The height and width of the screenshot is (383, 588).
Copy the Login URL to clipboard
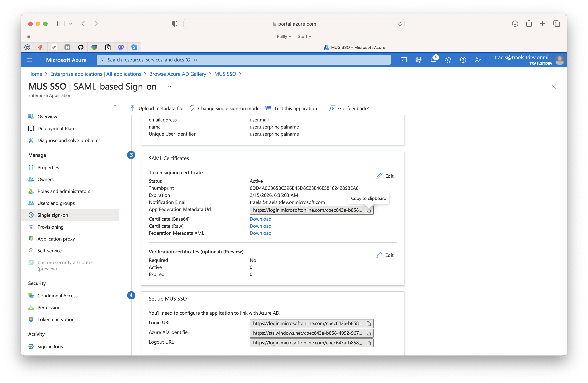point(369,324)
